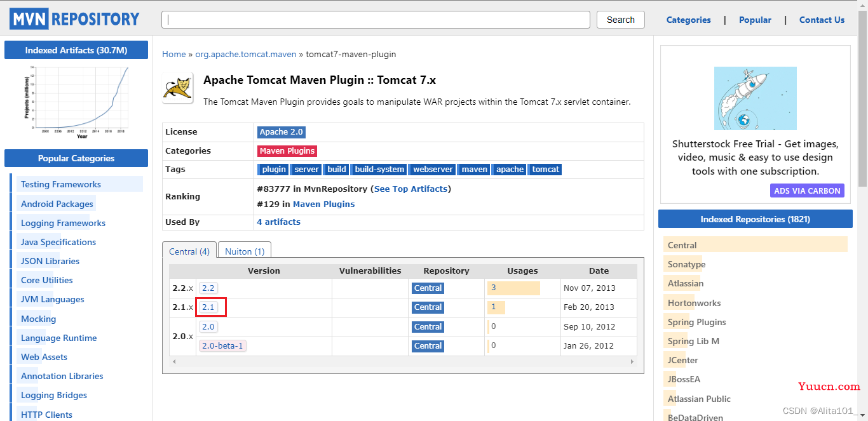Click the Central badge in the 2.0 row
This screenshot has height=421, width=868.
(428, 326)
